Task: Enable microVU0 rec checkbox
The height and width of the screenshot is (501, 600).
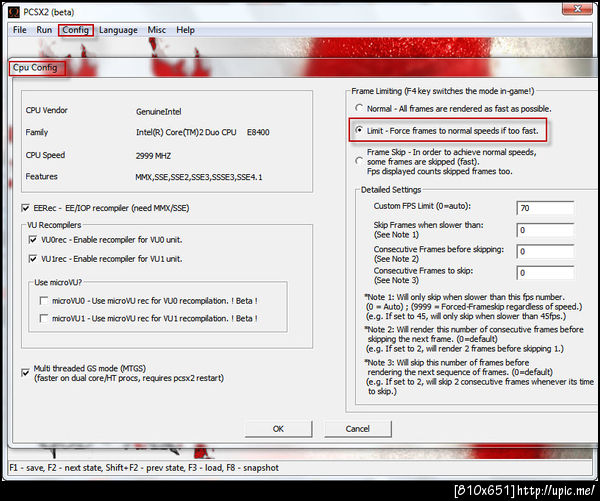Action: tap(44, 301)
